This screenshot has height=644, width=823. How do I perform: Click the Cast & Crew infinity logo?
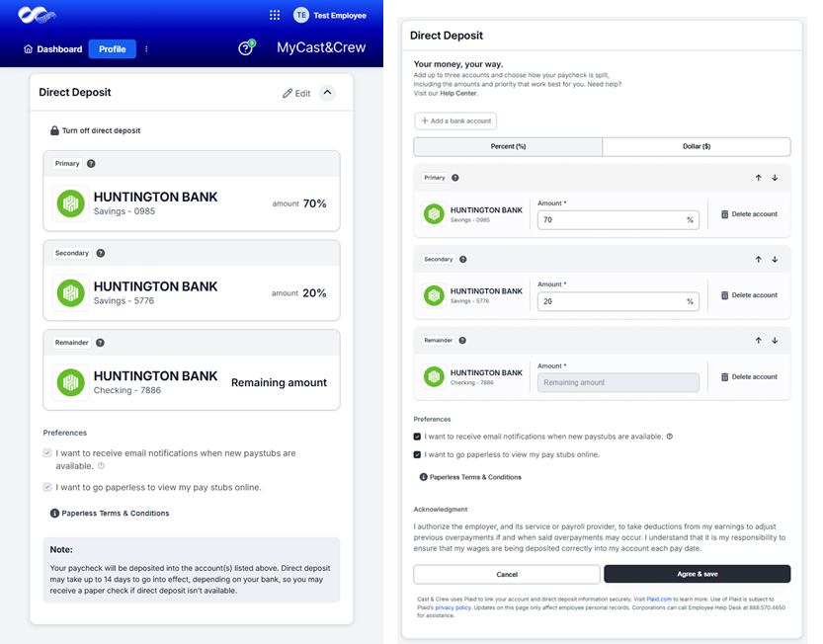click(37, 15)
